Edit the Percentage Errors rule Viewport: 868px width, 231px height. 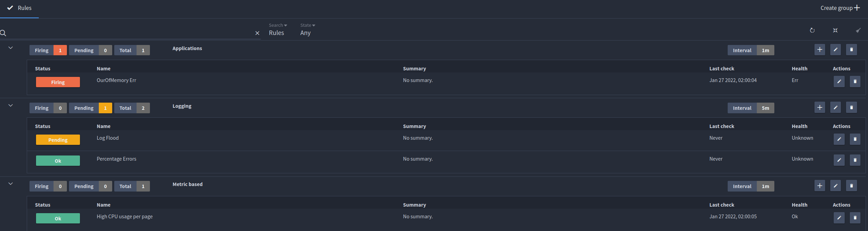839,160
